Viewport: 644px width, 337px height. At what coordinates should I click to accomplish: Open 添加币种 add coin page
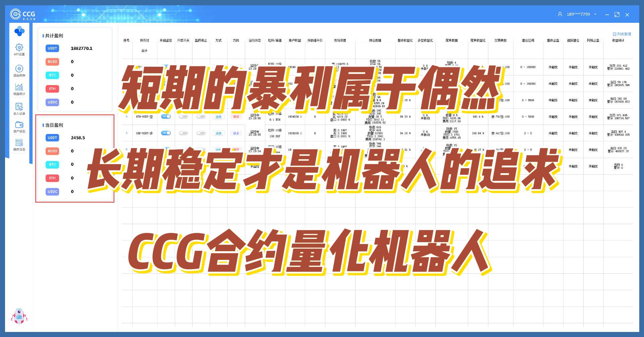(19, 71)
